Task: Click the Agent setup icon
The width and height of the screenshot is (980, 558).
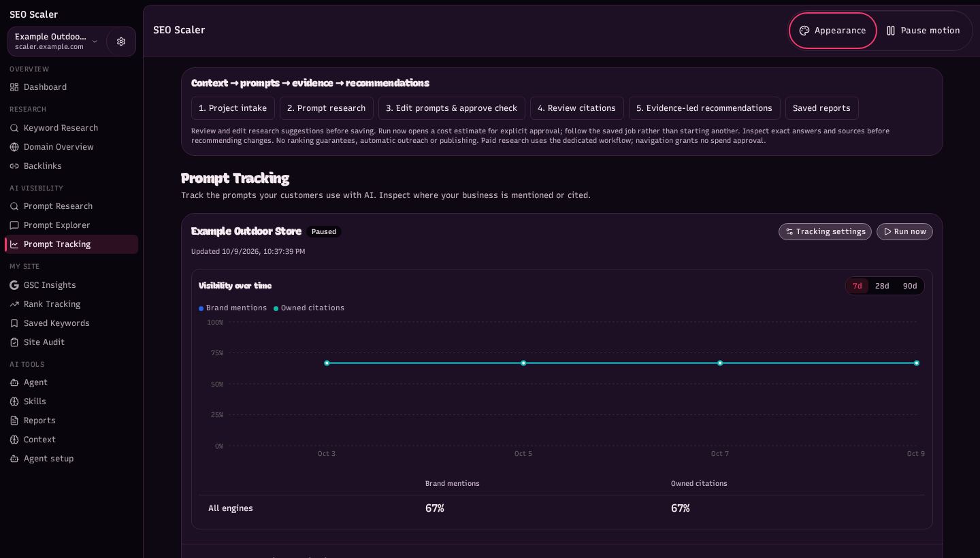Action: [x=14, y=459]
